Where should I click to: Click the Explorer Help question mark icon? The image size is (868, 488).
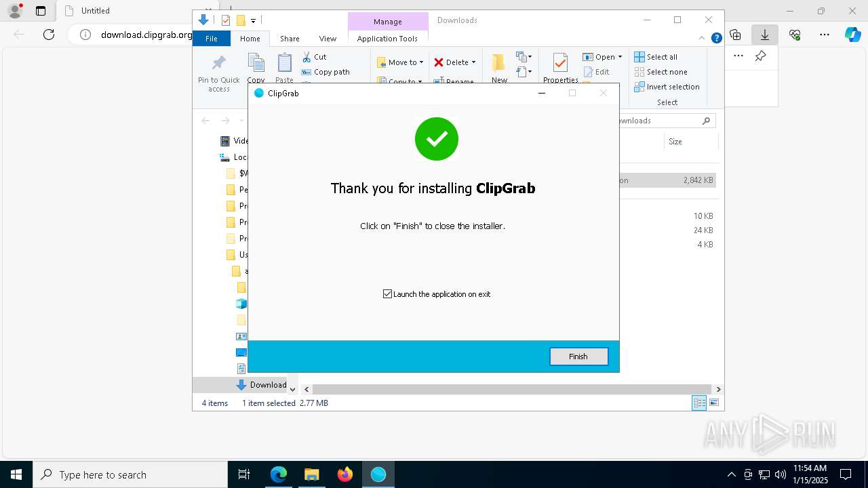coord(716,38)
